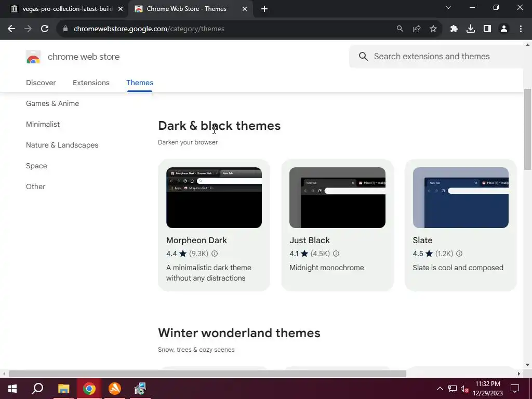This screenshot has height=399, width=532.
Task: Click 'Slate is cool and composed' text
Action: (x=458, y=268)
